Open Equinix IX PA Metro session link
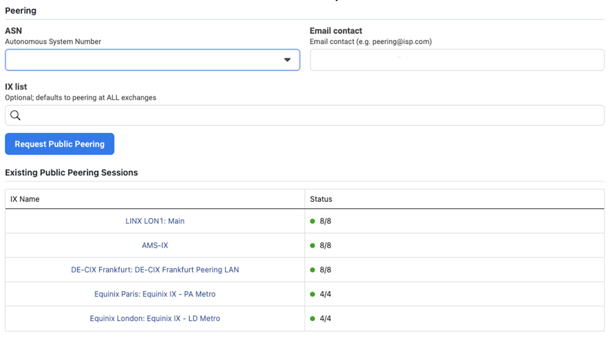Screen dimensions: 609x364 pyautogui.click(x=155, y=294)
